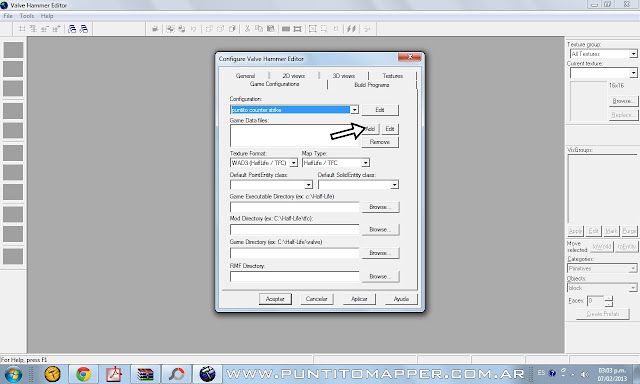Click the edit cordon bounds icon
The width and height of the screenshot is (640, 384).
(298, 29)
